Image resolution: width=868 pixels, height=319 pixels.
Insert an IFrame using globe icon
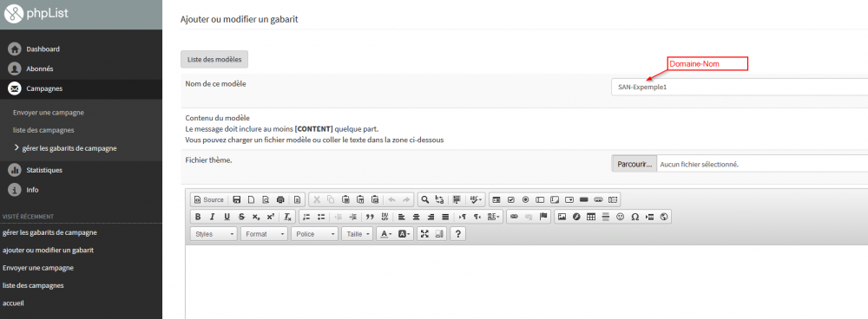click(x=664, y=217)
